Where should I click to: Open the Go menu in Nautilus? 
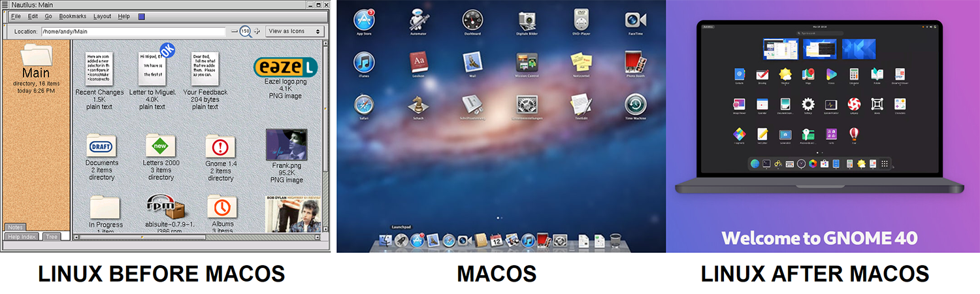click(x=48, y=16)
